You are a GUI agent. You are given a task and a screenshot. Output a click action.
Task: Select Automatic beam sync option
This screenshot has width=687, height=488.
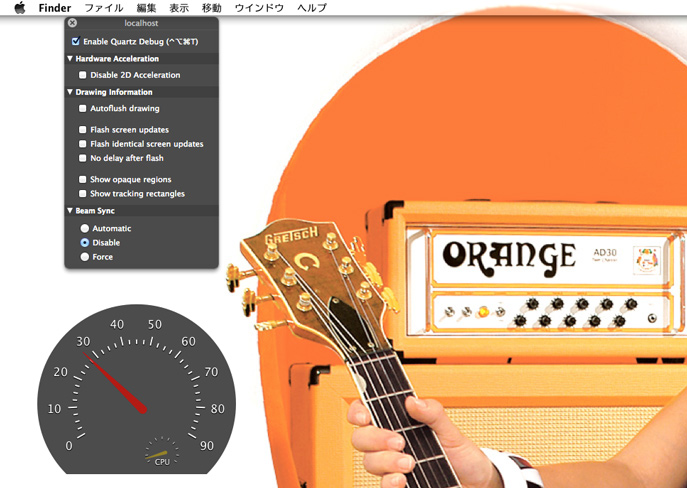click(85, 228)
